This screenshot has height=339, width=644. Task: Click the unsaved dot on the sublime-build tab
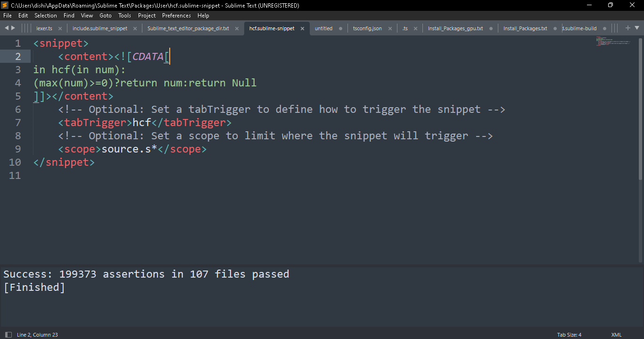[x=604, y=28]
